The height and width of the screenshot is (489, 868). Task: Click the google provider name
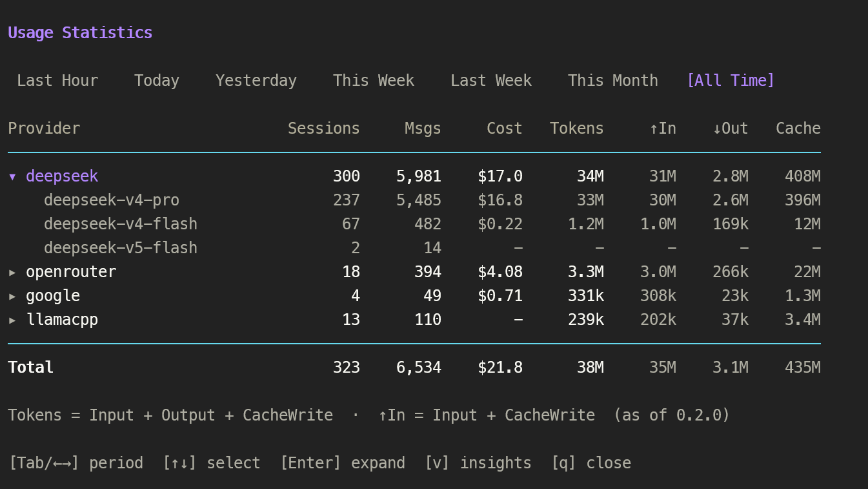(x=53, y=296)
